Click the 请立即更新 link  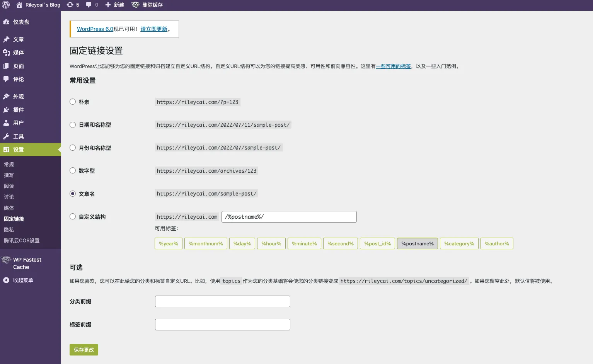(x=154, y=29)
